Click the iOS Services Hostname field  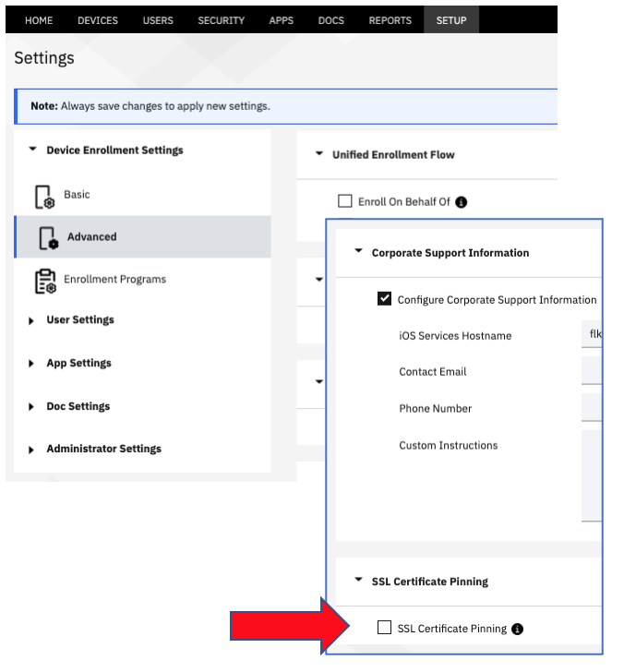pos(592,334)
